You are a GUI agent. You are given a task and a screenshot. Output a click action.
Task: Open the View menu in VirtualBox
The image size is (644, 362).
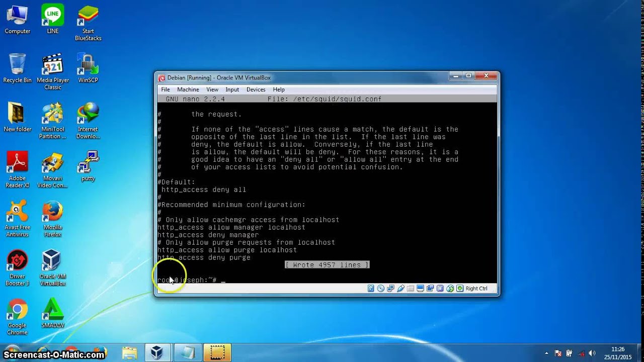tap(212, 89)
